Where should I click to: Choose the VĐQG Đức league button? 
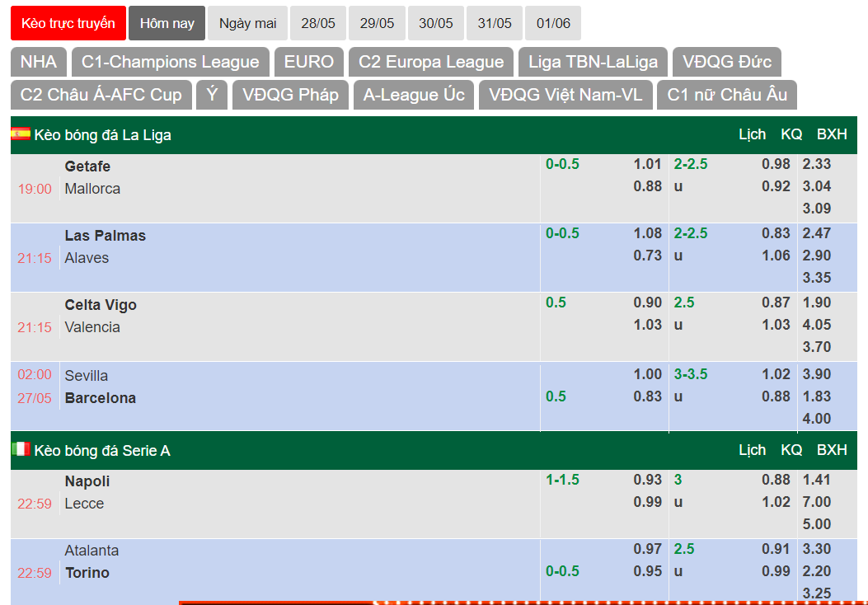(727, 62)
